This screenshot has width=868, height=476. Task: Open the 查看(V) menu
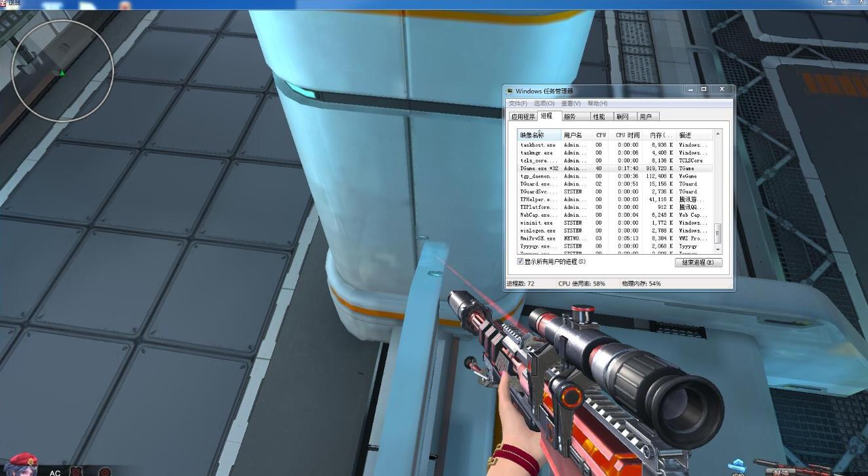click(571, 103)
